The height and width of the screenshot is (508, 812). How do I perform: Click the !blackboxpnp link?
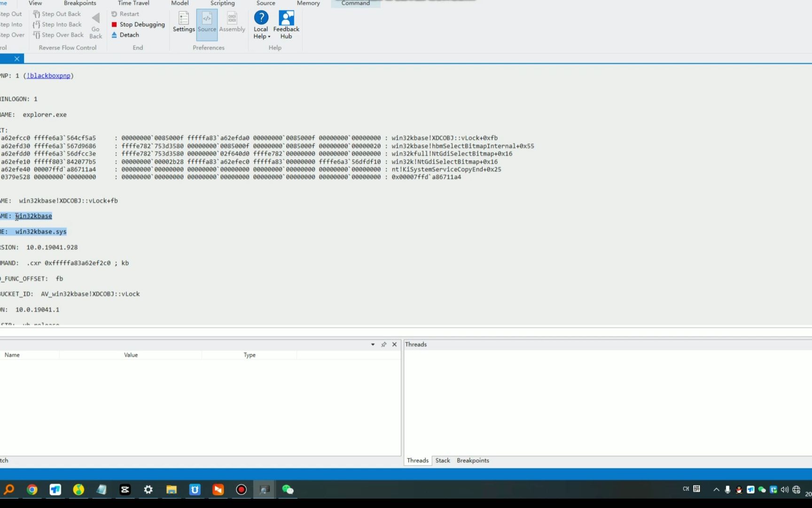[x=48, y=76]
